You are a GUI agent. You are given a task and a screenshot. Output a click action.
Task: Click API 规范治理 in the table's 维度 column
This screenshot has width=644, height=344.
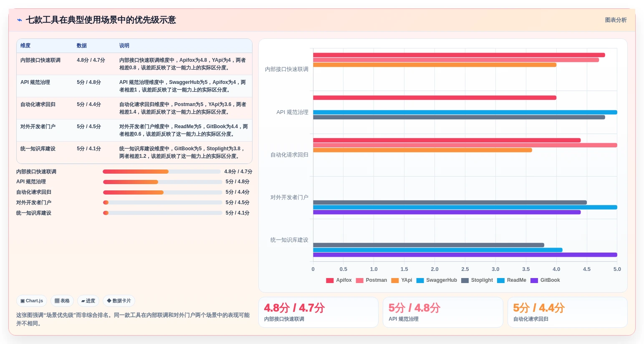(x=35, y=82)
